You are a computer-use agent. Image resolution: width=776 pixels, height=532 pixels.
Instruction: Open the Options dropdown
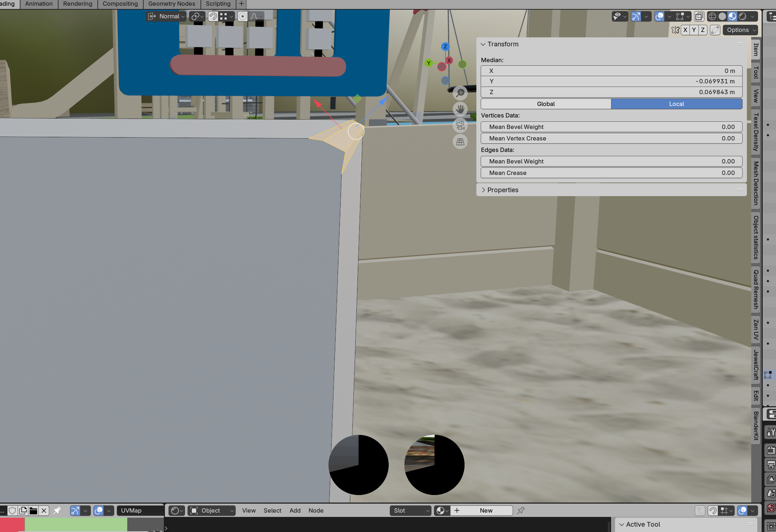pyautogui.click(x=741, y=30)
